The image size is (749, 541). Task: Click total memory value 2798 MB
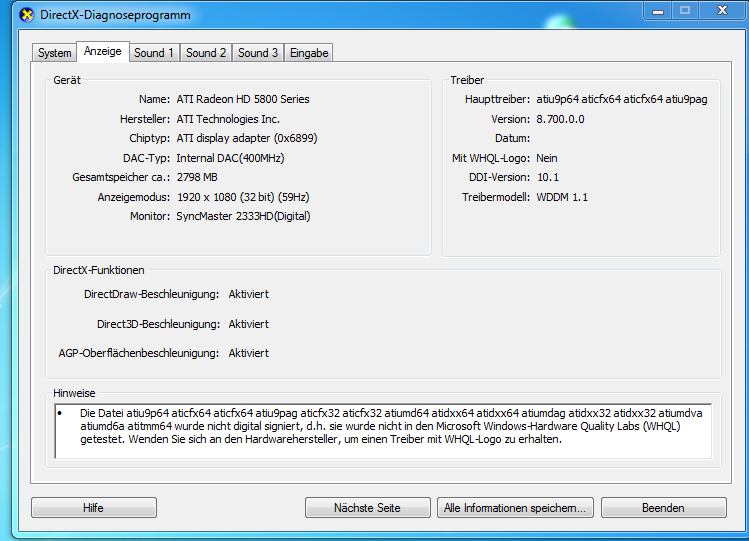point(197,178)
